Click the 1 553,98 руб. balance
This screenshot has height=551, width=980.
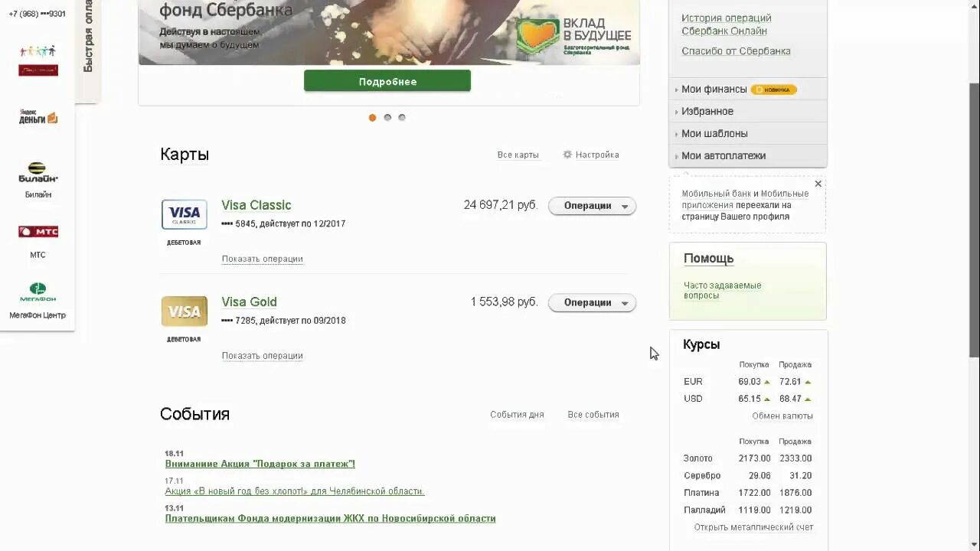coord(505,302)
